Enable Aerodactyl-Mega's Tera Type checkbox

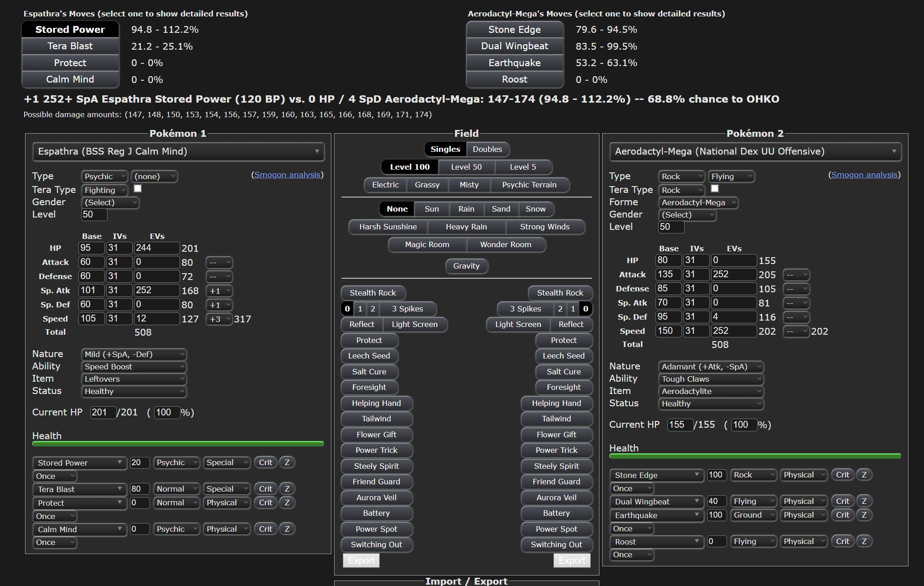tap(715, 188)
